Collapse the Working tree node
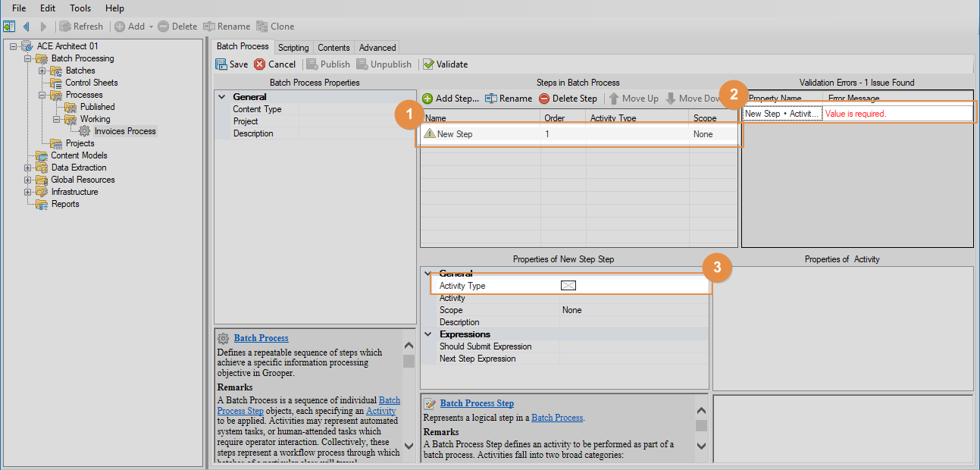 (x=57, y=119)
